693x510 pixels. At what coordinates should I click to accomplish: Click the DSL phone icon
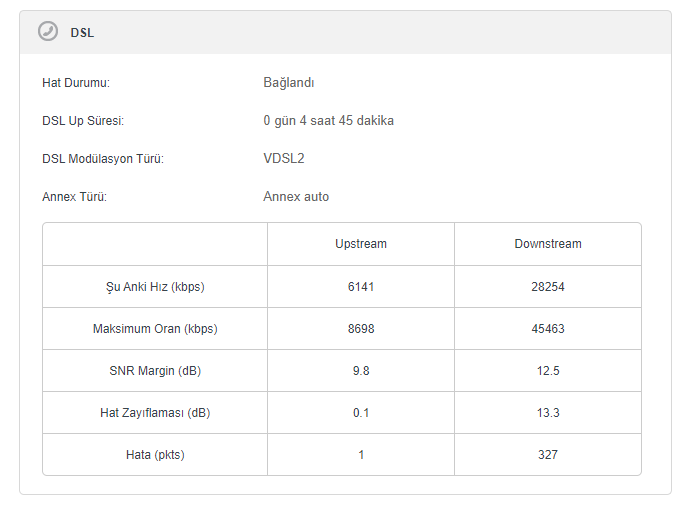pos(48,32)
